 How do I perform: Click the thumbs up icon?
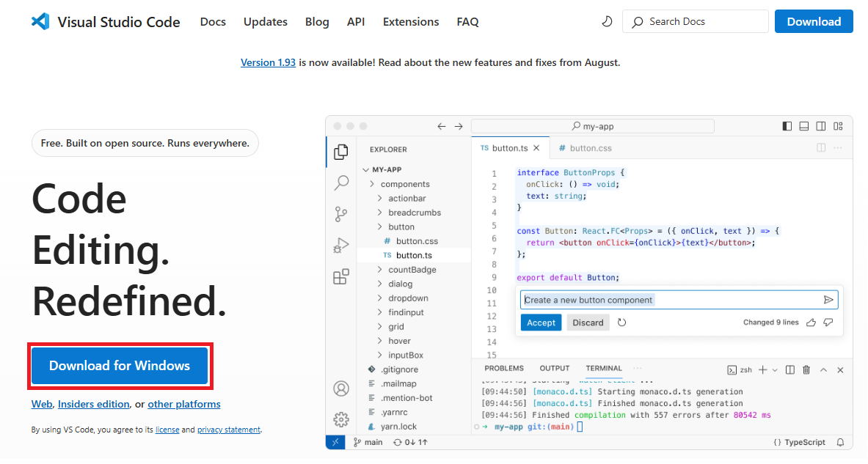click(811, 323)
